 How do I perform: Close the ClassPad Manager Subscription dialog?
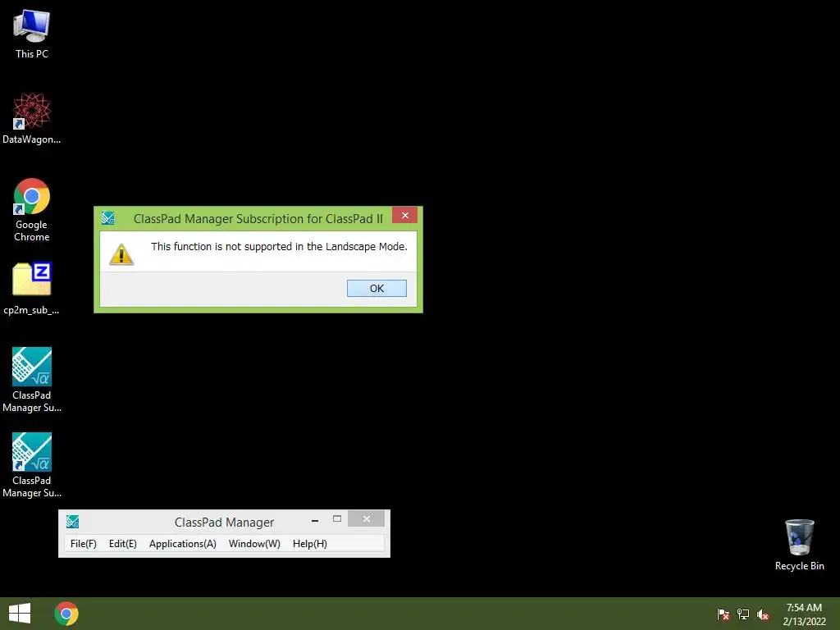[x=405, y=215]
